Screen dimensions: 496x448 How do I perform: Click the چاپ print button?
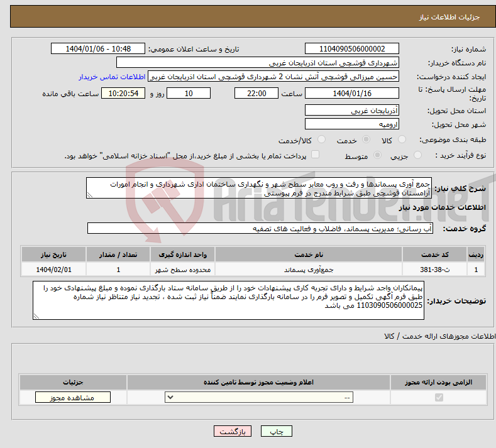coord(276,431)
